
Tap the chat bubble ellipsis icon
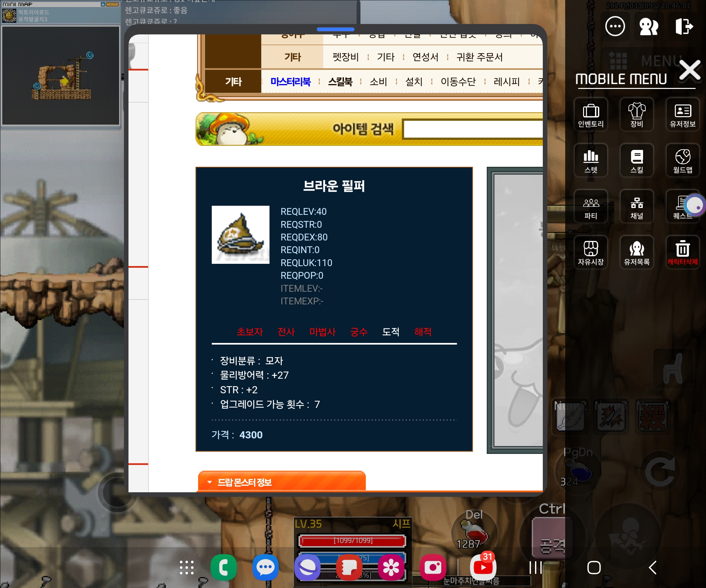coord(615,26)
